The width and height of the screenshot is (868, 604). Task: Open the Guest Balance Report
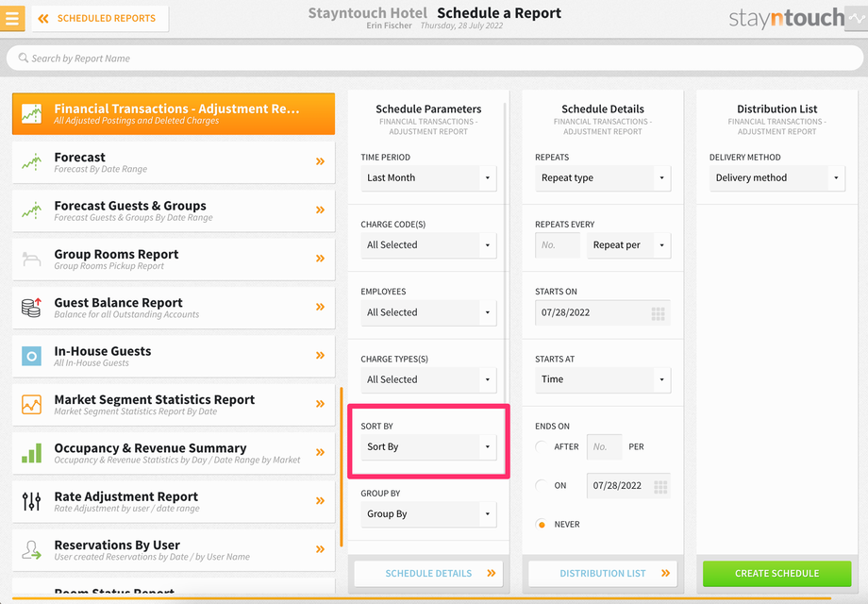click(174, 308)
